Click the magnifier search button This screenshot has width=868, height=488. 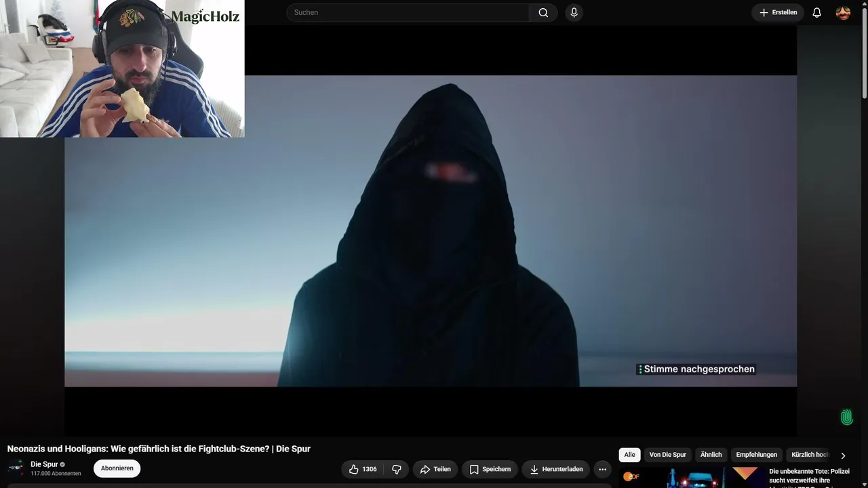(x=543, y=13)
